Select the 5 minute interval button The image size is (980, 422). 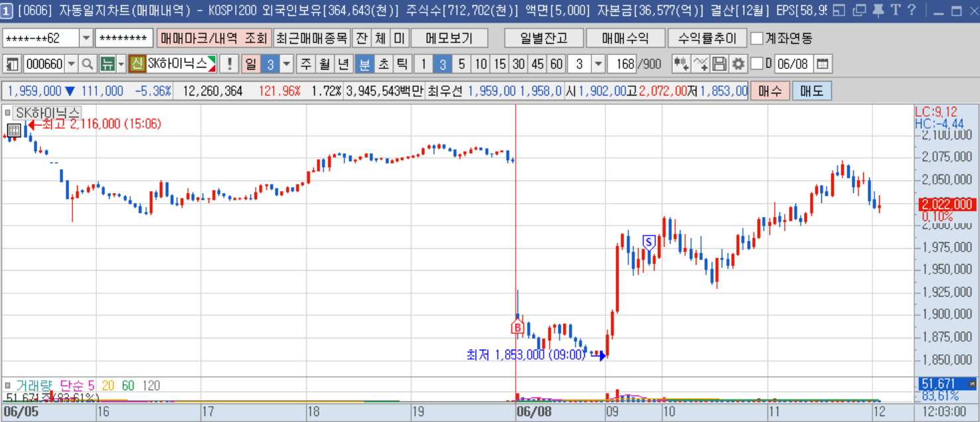click(x=461, y=64)
